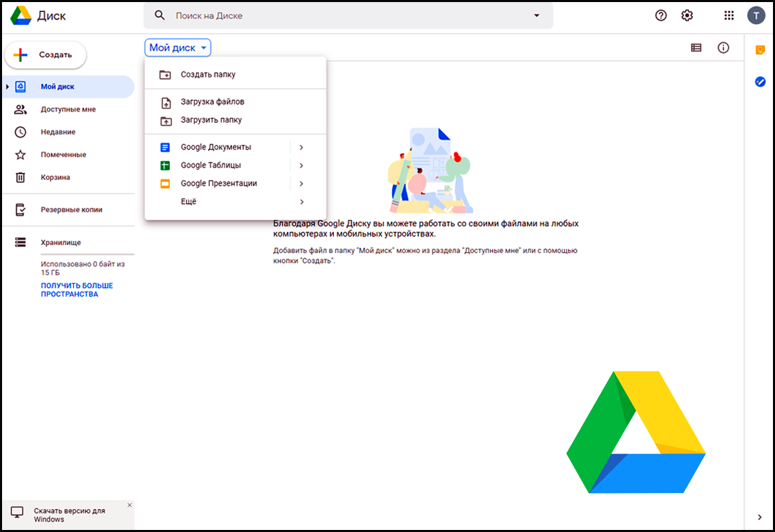Switch to list view layout icon
This screenshot has height=532, width=775.
pos(696,48)
